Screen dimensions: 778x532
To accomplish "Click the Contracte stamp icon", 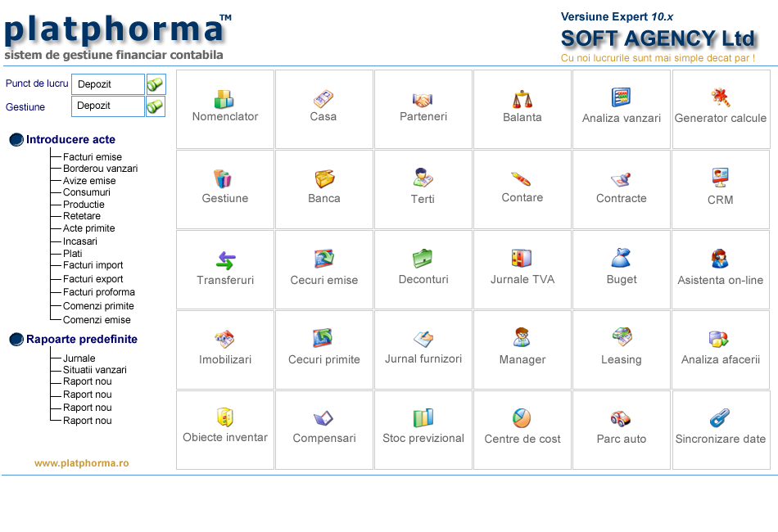I will [x=621, y=179].
